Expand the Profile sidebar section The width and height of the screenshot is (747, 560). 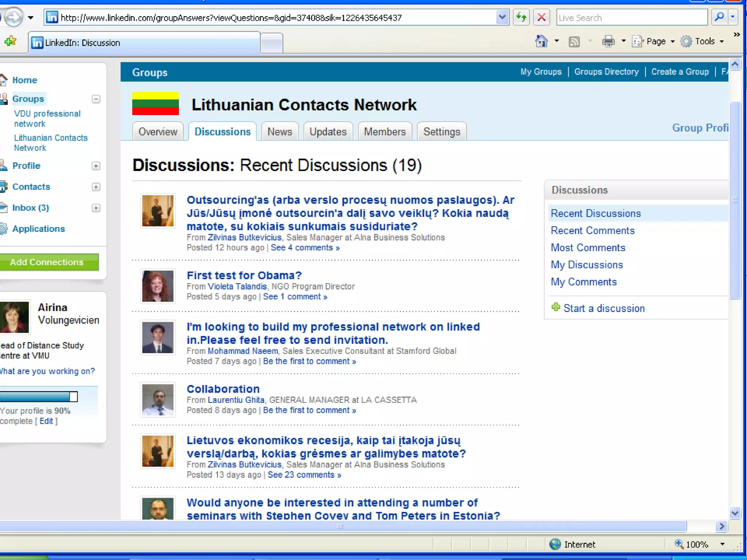click(x=96, y=166)
